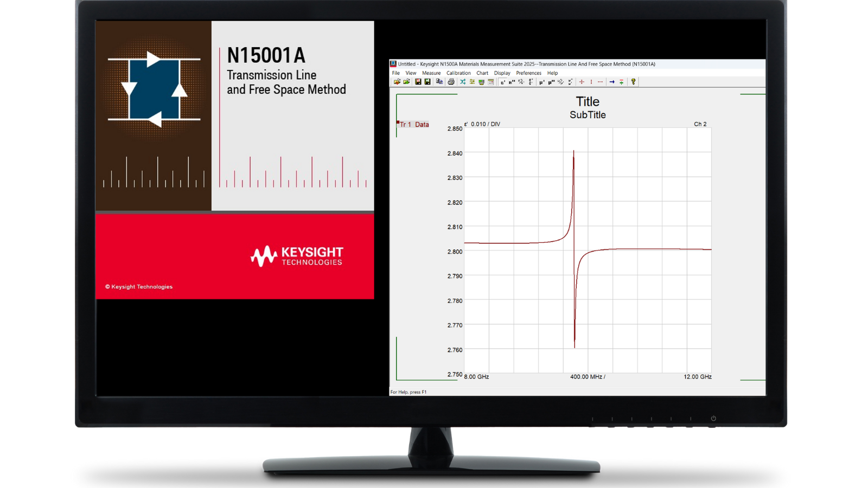Select the permeability loss tangent format icon
Image resolution: width=868 pixels, height=488 pixels.
561,82
